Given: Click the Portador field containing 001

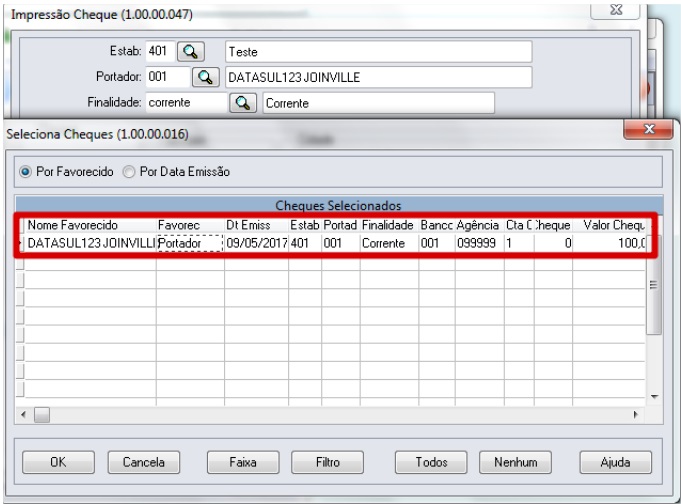Looking at the screenshot, I should [x=168, y=77].
